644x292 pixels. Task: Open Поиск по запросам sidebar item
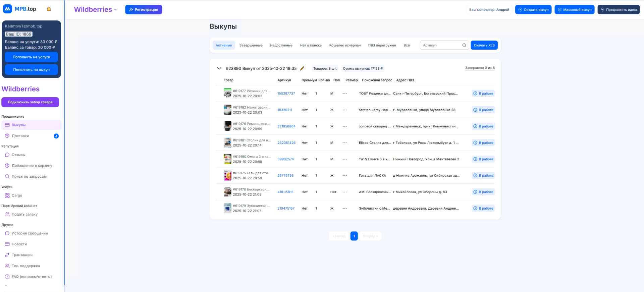click(x=32, y=176)
